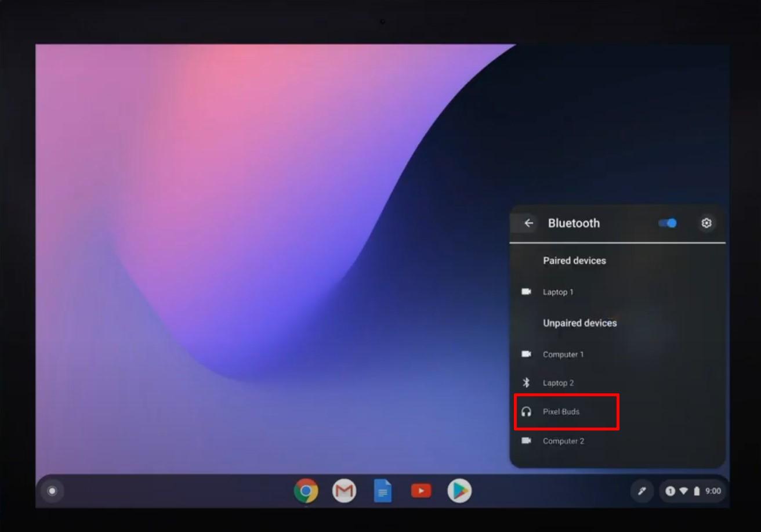
Task: Click the Unpaired devices heading
Action: click(579, 323)
